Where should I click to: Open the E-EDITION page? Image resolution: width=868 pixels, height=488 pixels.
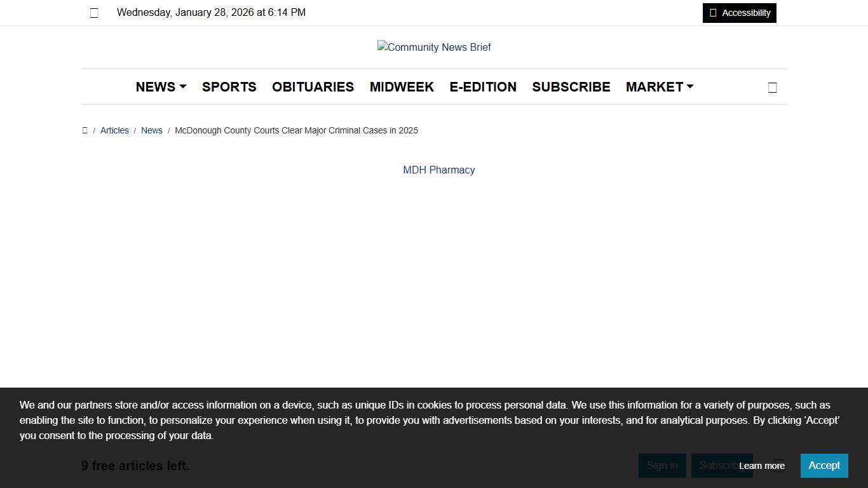pos(483,87)
